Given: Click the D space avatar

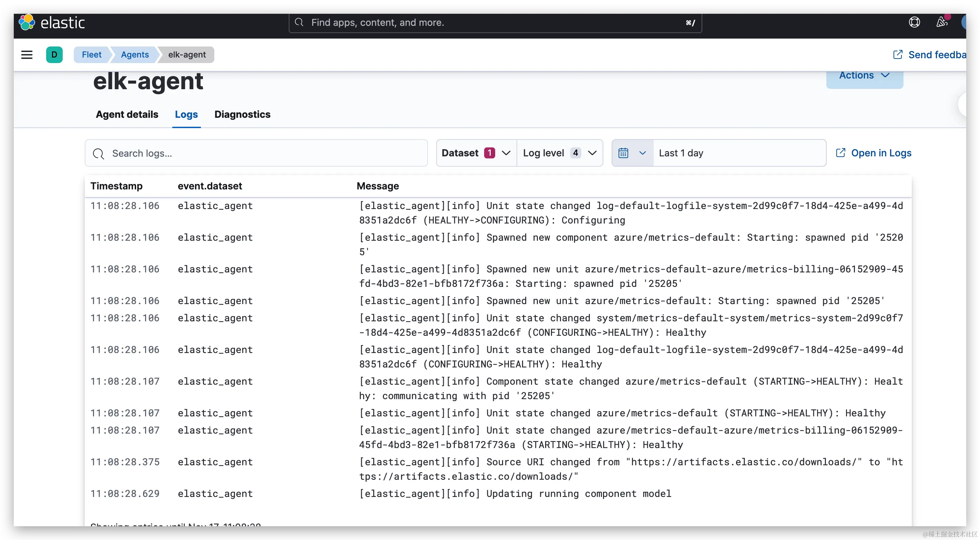Looking at the screenshot, I should click(x=54, y=55).
